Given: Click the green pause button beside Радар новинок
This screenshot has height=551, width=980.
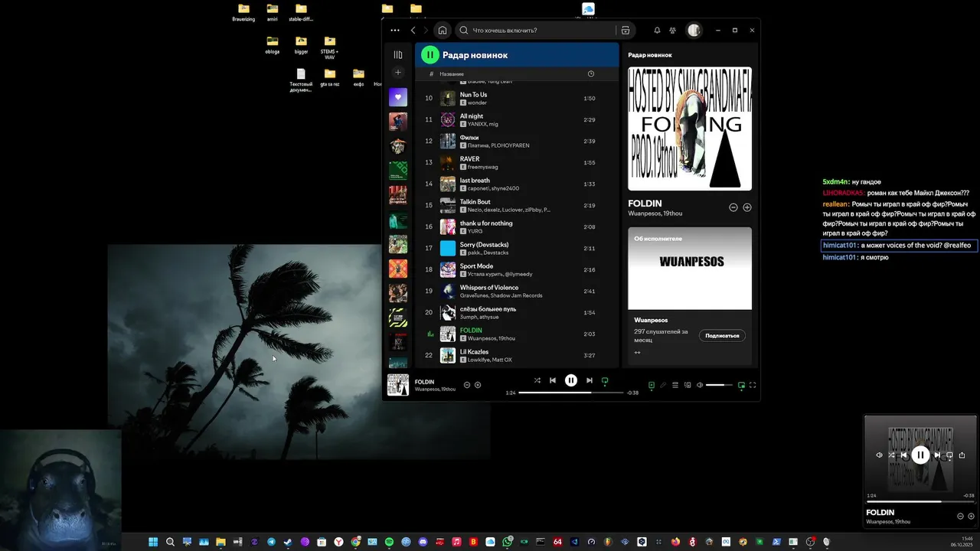Looking at the screenshot, I should tap(430, 54).
